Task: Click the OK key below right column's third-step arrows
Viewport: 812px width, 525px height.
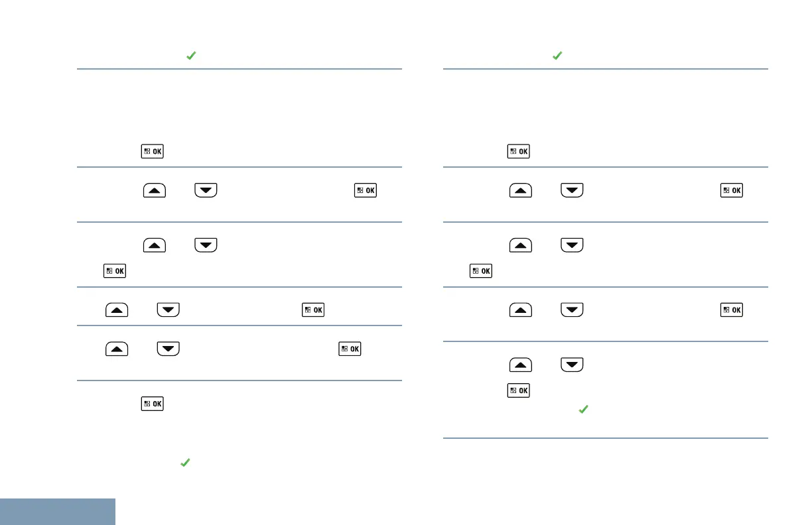Action: pyautogui.click(x=482, y=270)
